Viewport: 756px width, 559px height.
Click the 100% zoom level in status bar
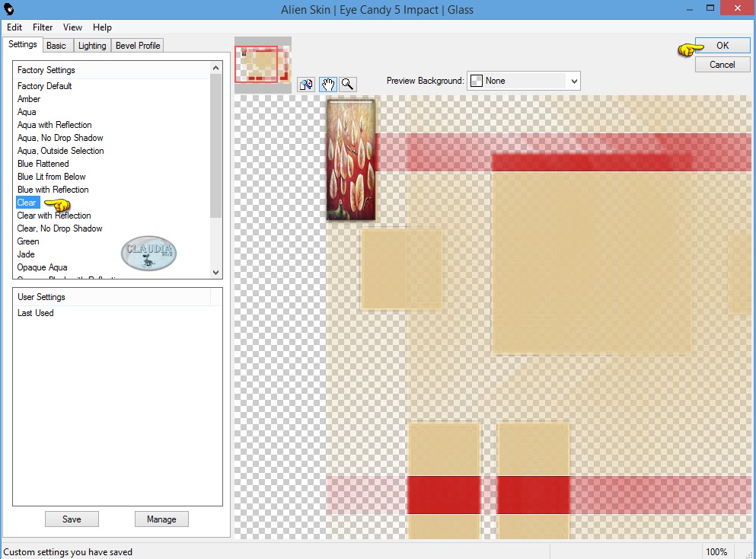pyautogui.click(x=716, y=552)
